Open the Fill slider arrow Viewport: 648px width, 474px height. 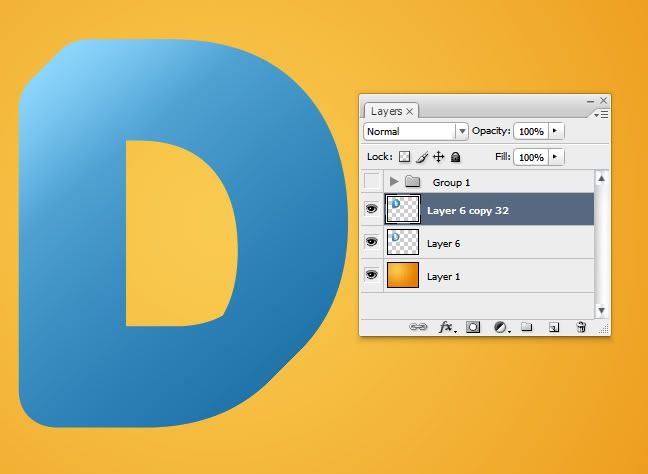(556, 157)
